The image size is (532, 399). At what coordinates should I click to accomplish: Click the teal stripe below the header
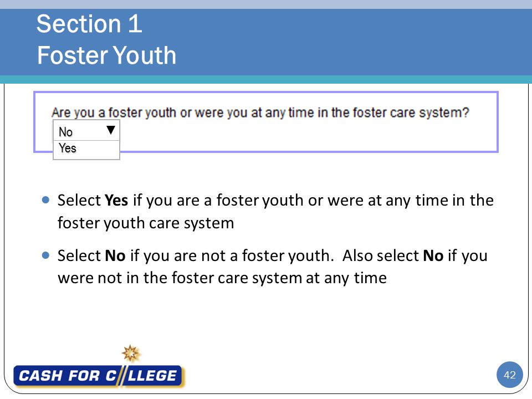(266, 79)
